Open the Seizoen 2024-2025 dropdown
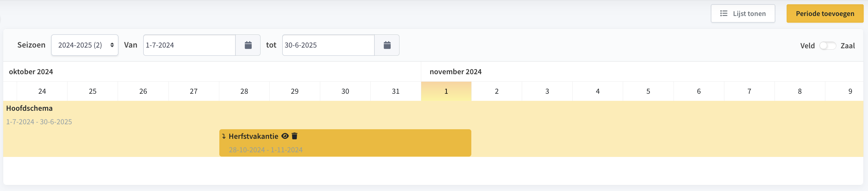Screen dimensions: 868x191 tap(85, 45)
